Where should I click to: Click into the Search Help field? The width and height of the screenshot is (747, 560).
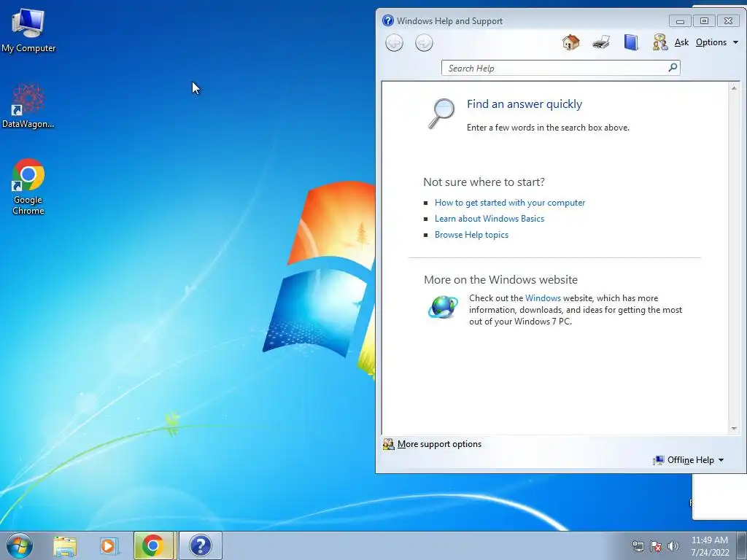(555, 68)
